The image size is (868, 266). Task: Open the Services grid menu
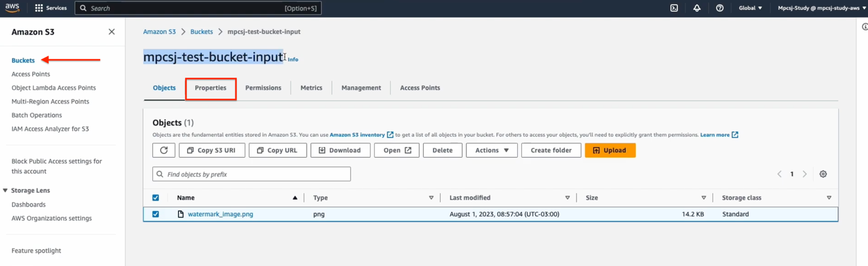(50, 8)
